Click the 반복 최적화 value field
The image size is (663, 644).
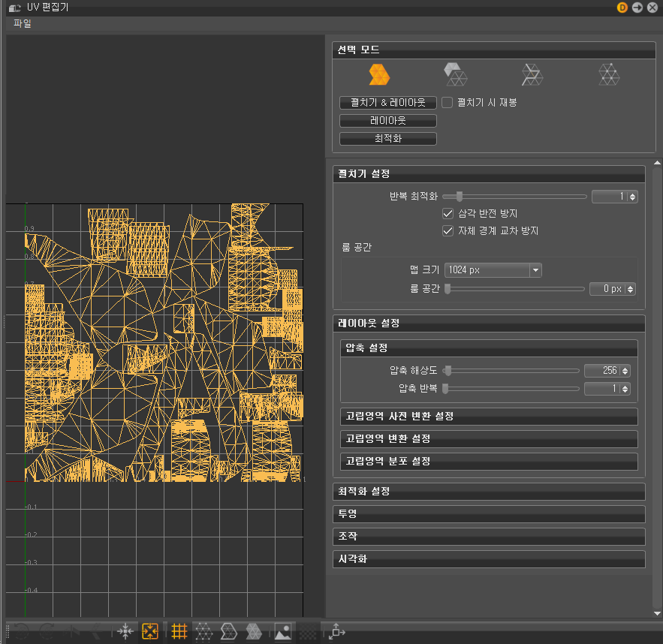coord(609,196)
